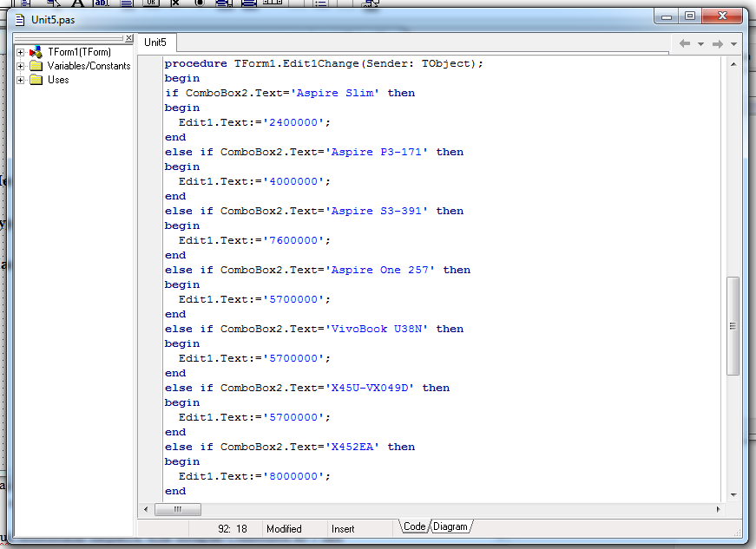
Task: Select the Edit component icon
Action: (x=102, y=3)
